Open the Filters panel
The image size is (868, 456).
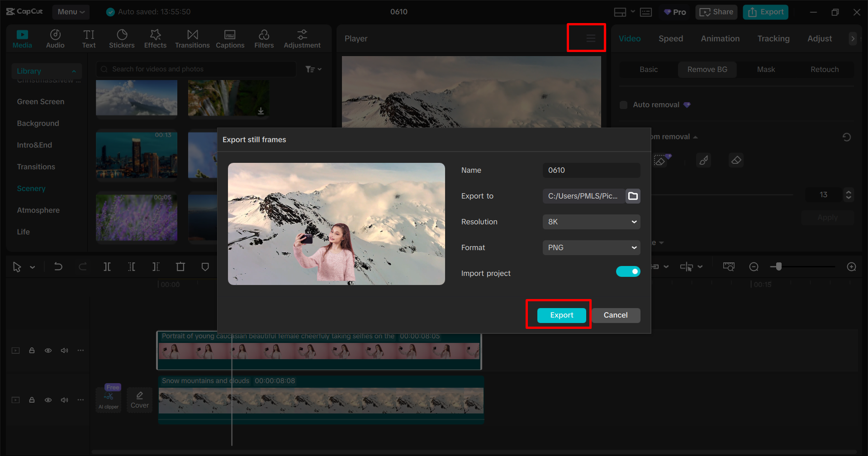264,38
